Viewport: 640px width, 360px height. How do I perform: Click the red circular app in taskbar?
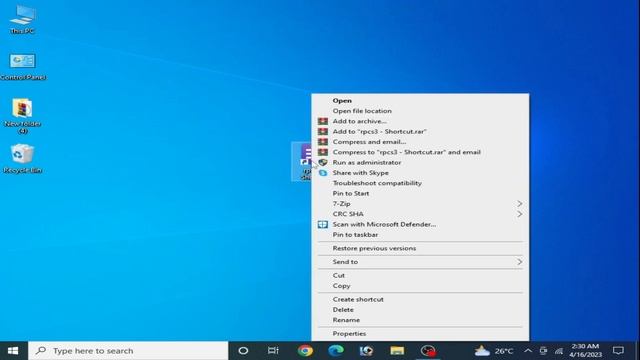[428, 351]
